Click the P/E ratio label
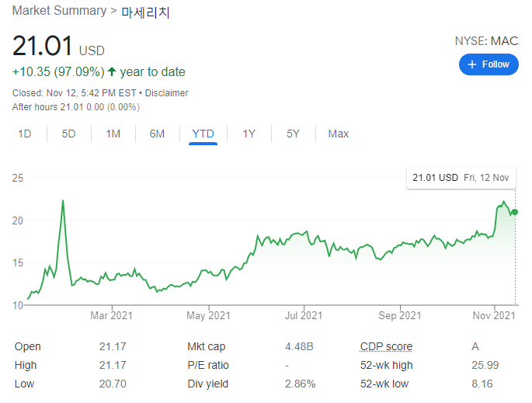The height and width of the screenshot is (403, 532). tap(208, 365)
